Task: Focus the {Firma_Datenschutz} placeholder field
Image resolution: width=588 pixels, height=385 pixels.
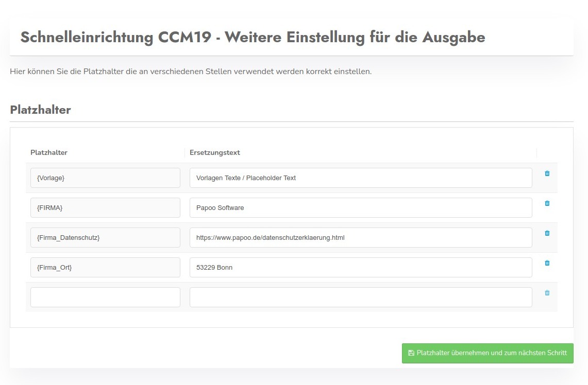Action: [105, 238]
